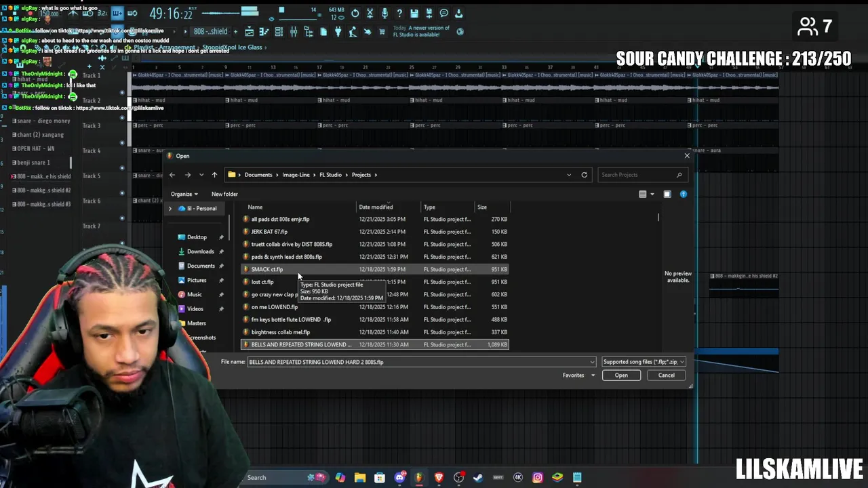This screenshot has width=868, height=488.
Task: Open Steam from the taskbar
Action: [478, 477]
